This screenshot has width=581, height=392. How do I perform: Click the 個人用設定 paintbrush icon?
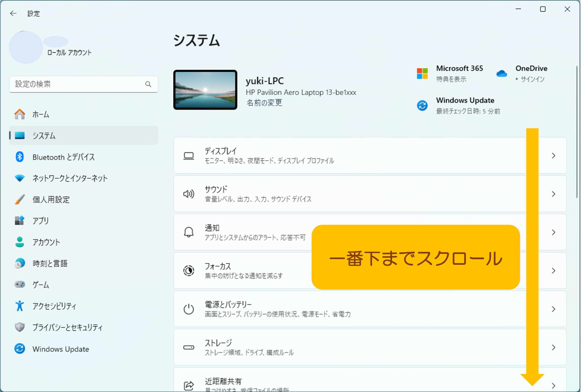[20, 200]
